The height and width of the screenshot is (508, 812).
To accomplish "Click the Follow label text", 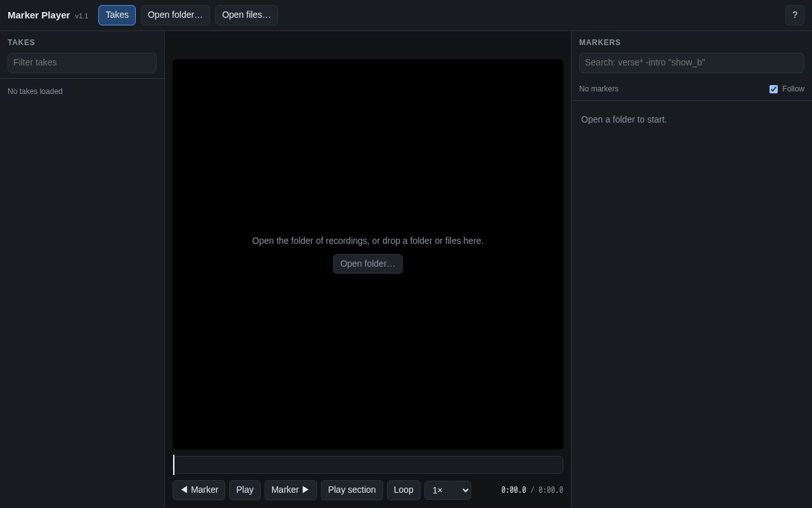I will (x=793, y=89).
